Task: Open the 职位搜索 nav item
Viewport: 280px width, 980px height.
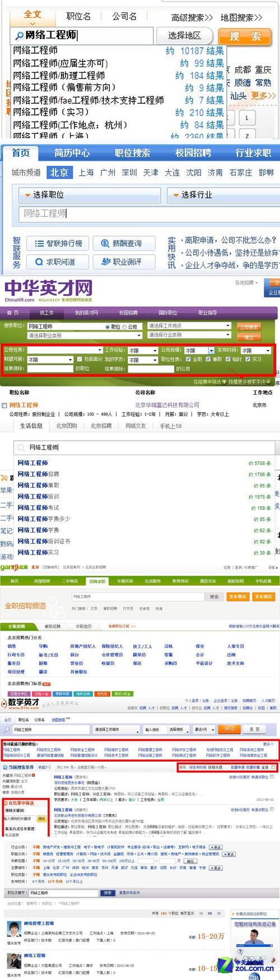Action: click(133, 153)
